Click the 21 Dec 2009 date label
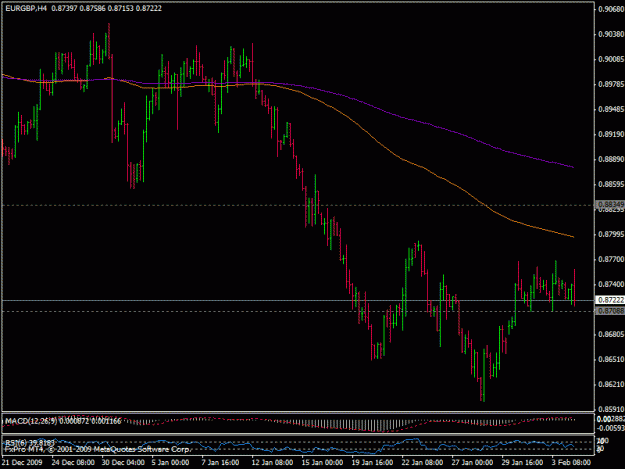The height and width of the screenshot is (469, 625). (x=22, y=463)
